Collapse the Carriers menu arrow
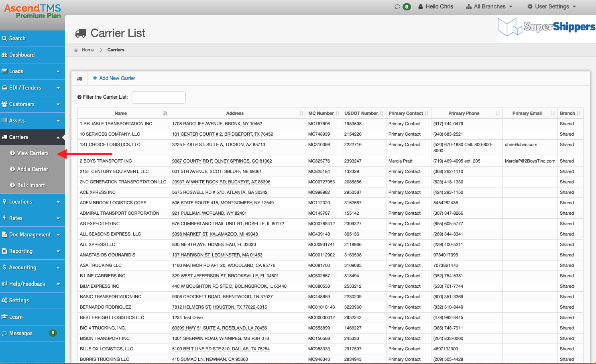The width and height of the screenshot is (596, 364). tap(58, 137)
